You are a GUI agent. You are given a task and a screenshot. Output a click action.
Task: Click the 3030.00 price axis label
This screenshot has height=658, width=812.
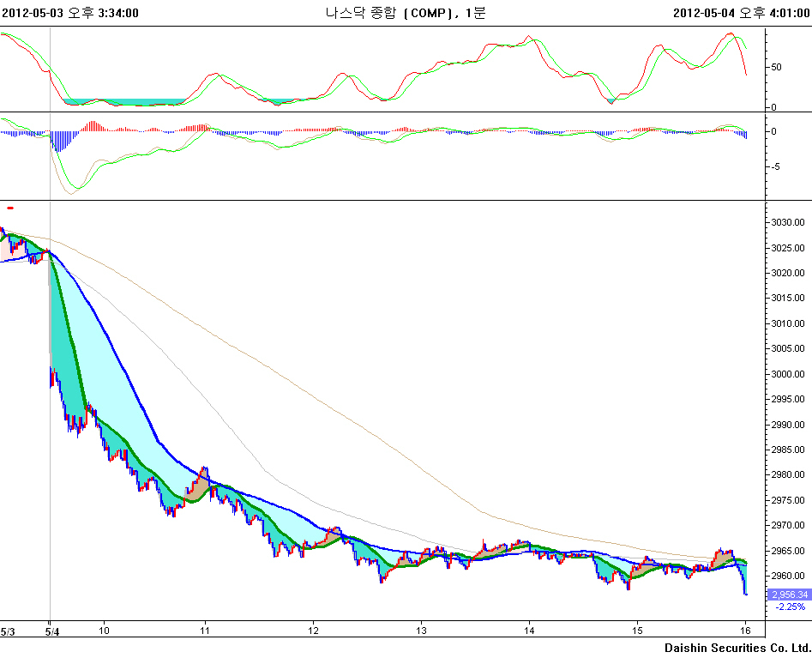pos(788,222)
